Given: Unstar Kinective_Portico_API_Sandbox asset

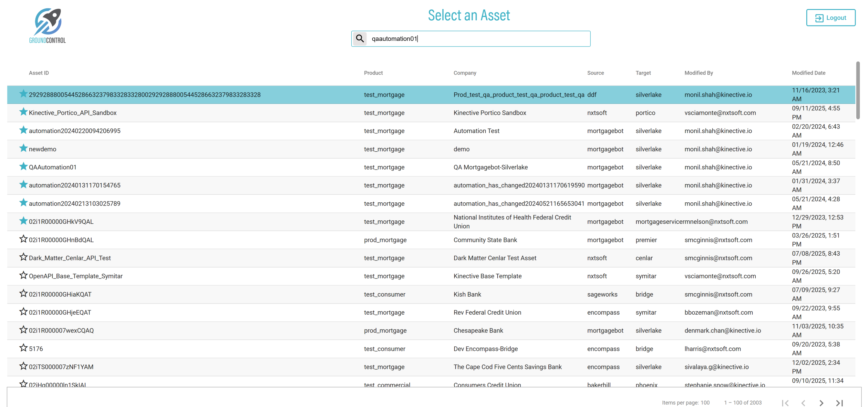Looking at the screenshot, I should tap(23, 112).
